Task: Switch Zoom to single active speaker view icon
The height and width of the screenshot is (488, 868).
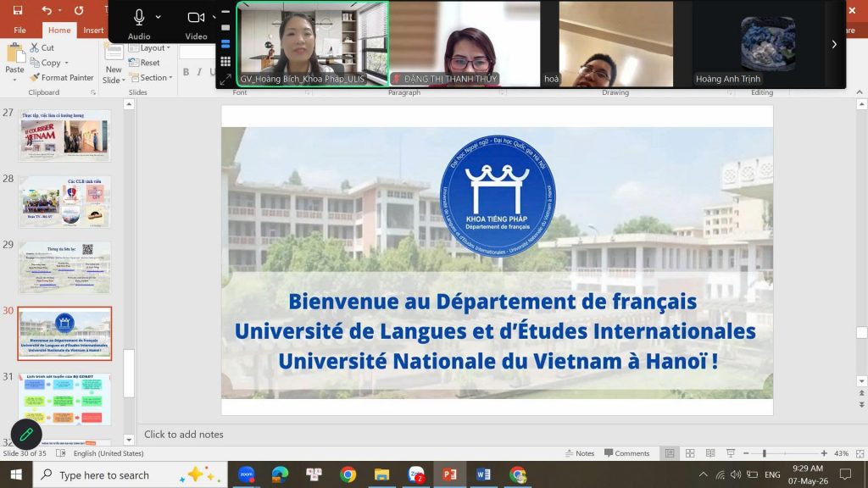Action: tap(225, 27)
